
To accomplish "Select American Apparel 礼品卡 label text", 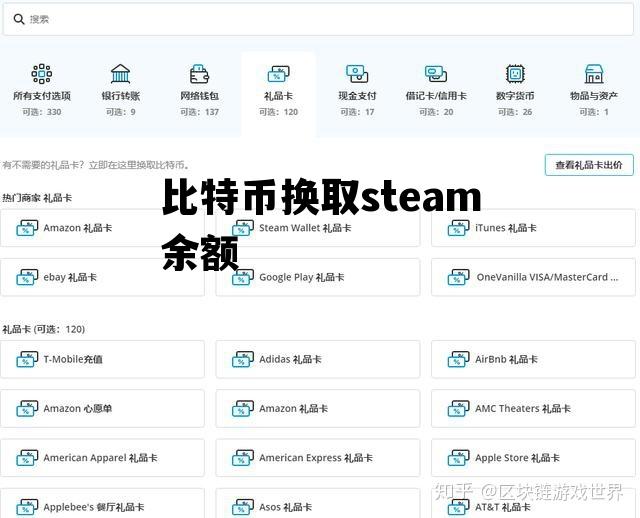I will click(x=100, y=458).
